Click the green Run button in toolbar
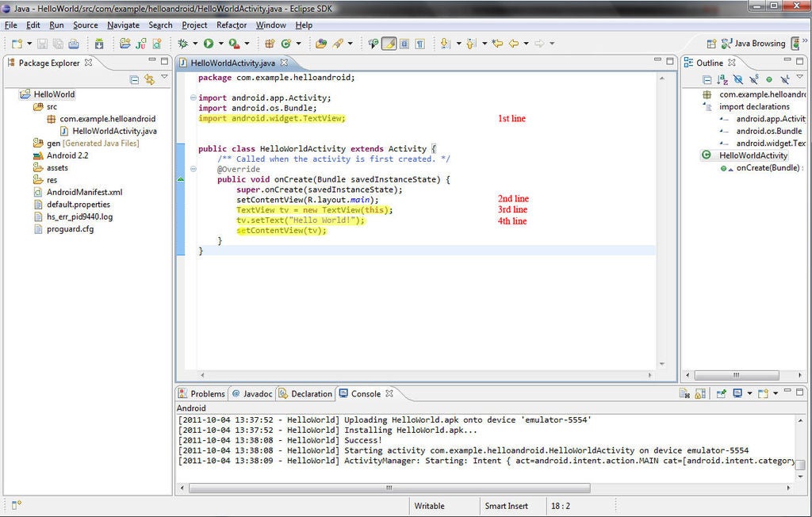The height and width of the screenshot is (517, 812). [x=209, y=44]
